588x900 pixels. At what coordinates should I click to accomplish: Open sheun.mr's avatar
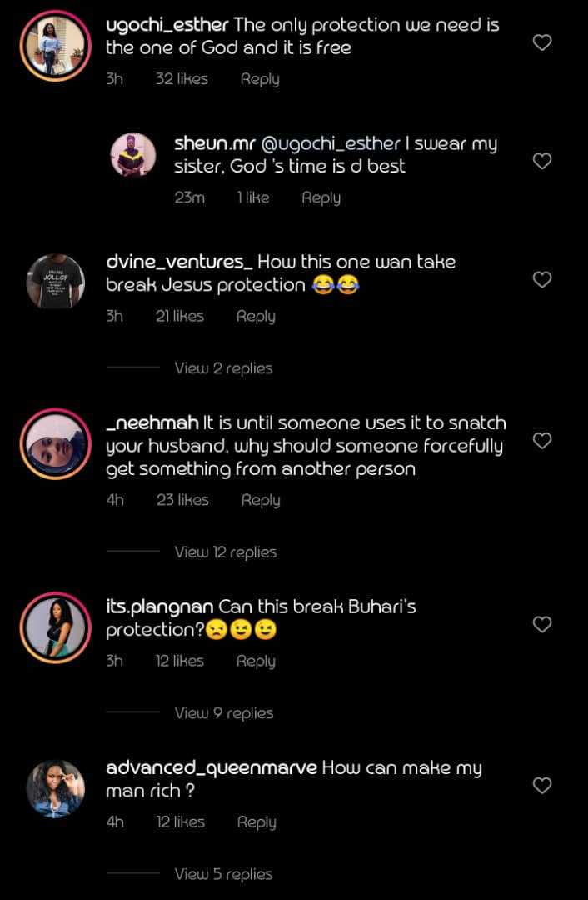coord(134,154)
